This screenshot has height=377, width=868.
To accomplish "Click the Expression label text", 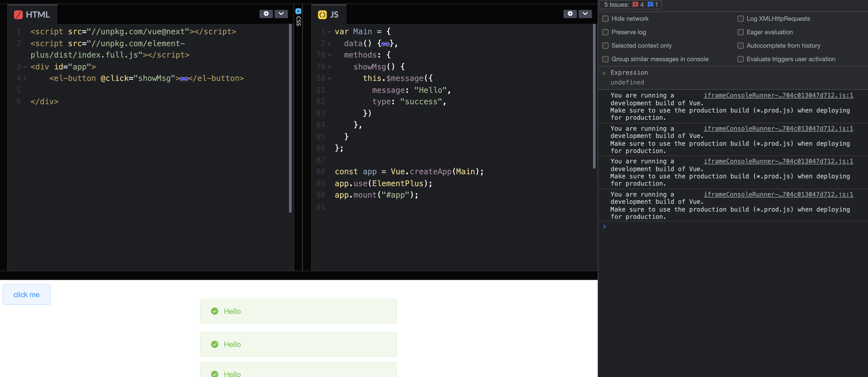I will [x=629, y=73].
